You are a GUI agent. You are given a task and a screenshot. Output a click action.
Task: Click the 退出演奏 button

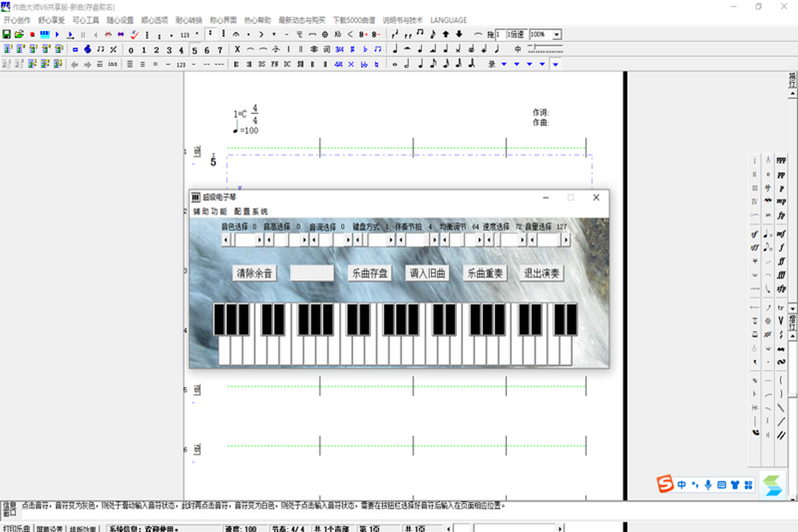541,273
